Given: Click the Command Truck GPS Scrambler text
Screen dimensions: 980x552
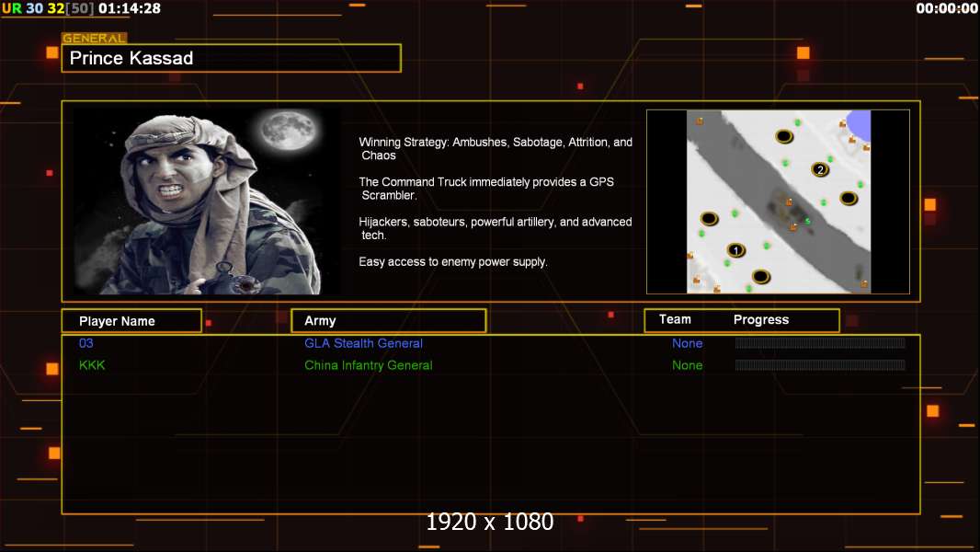Looking at the screenshot, I should coord(486,189).
